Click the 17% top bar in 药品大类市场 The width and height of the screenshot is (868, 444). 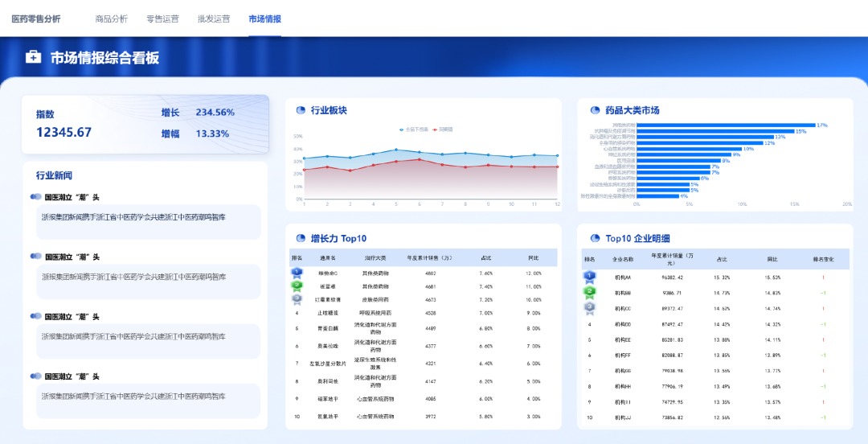[726, 125]
